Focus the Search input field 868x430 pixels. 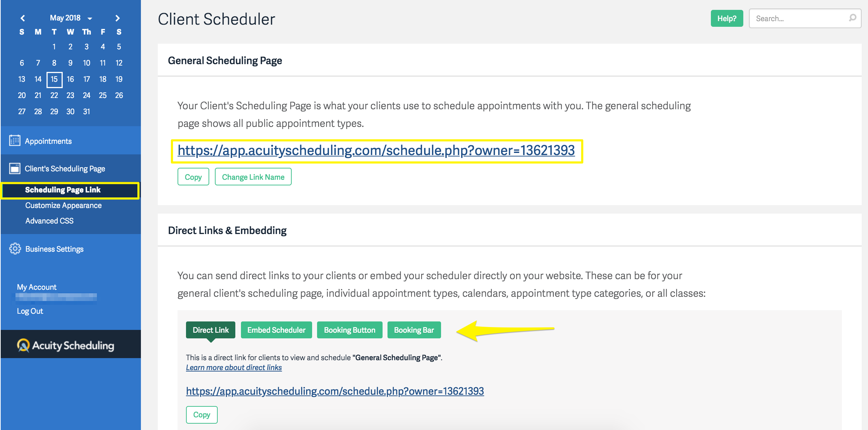800,18
